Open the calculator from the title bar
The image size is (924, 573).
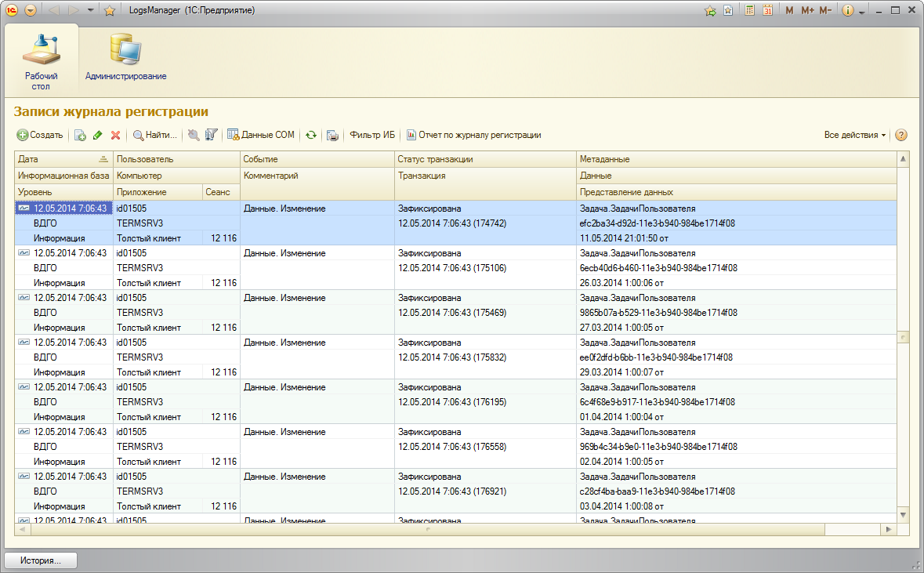point(749,11)
